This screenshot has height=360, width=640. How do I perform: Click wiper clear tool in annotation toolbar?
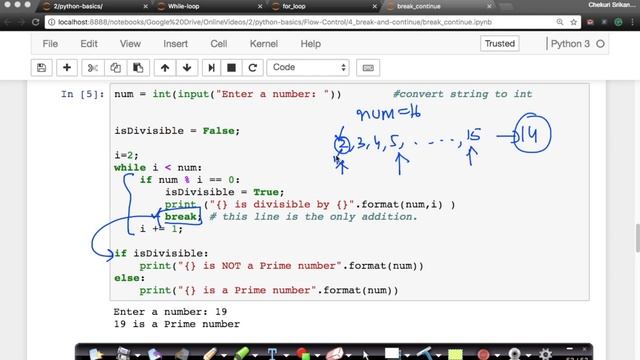424,353
